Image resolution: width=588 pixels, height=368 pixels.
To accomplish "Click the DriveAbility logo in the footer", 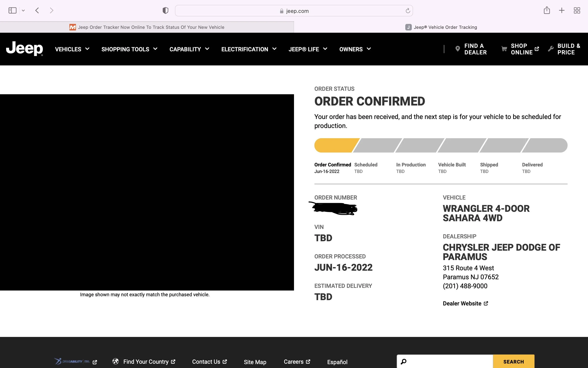I will tap(72, 361).
